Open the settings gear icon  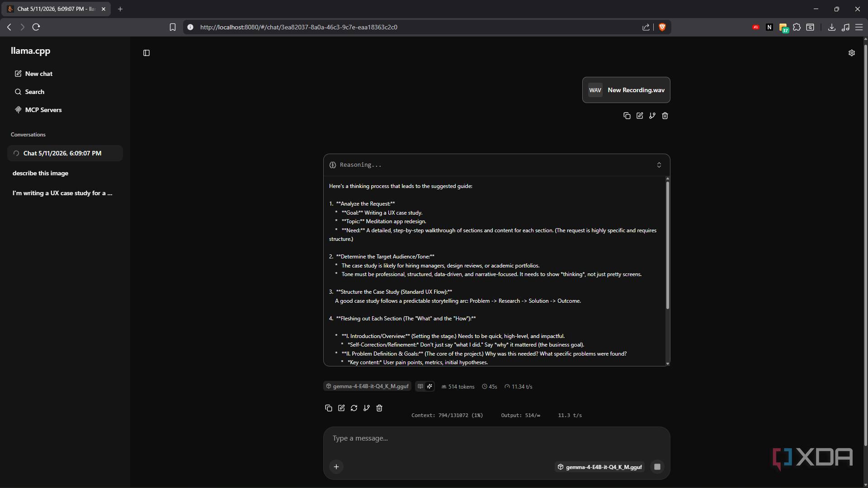(852, 53)
